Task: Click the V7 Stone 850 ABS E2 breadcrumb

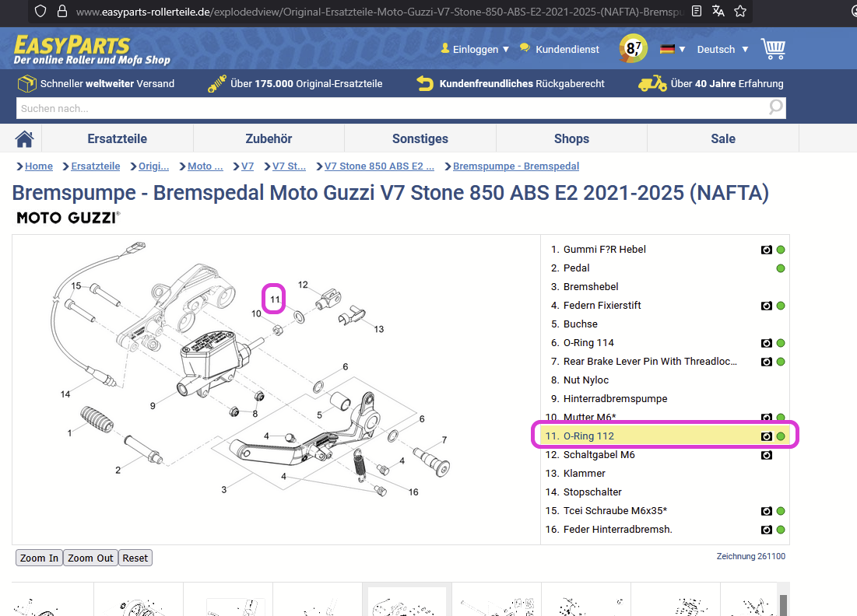Action: click(x=379, y=166)
